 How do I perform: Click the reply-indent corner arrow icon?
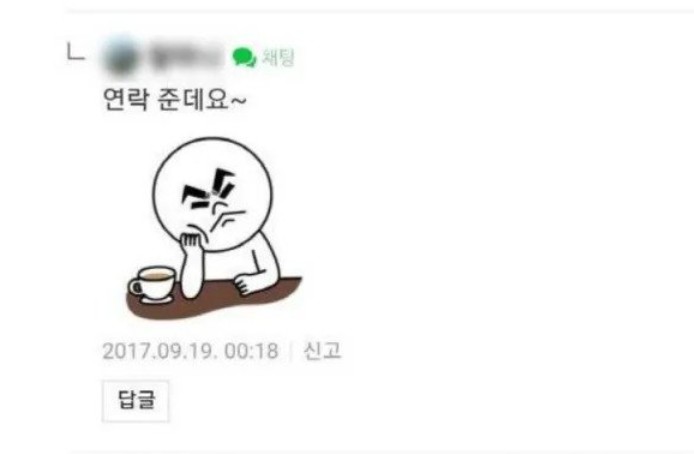tap(75, 51)
